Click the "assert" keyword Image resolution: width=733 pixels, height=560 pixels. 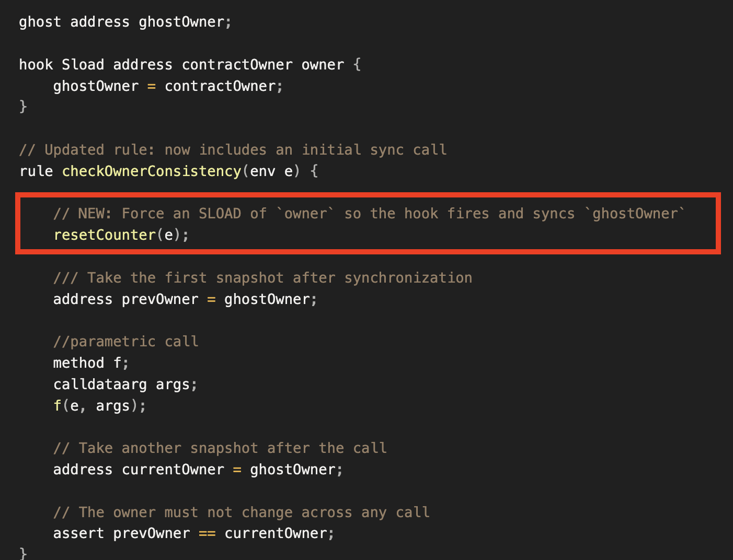click(x=78, y=533)
